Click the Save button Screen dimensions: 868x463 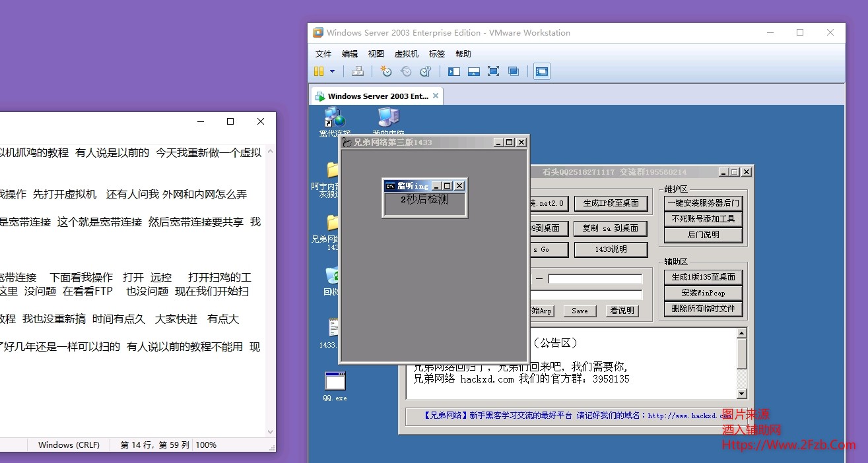580,311
